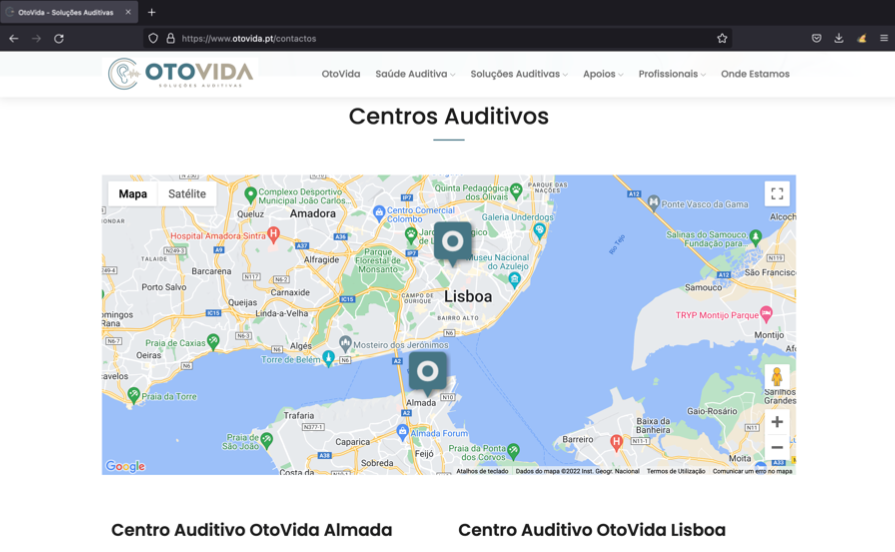Click the Hospital Amadora Sintra pin
Image resolution: width=895 pixels, height=552 pixels.
coord(274,234)
